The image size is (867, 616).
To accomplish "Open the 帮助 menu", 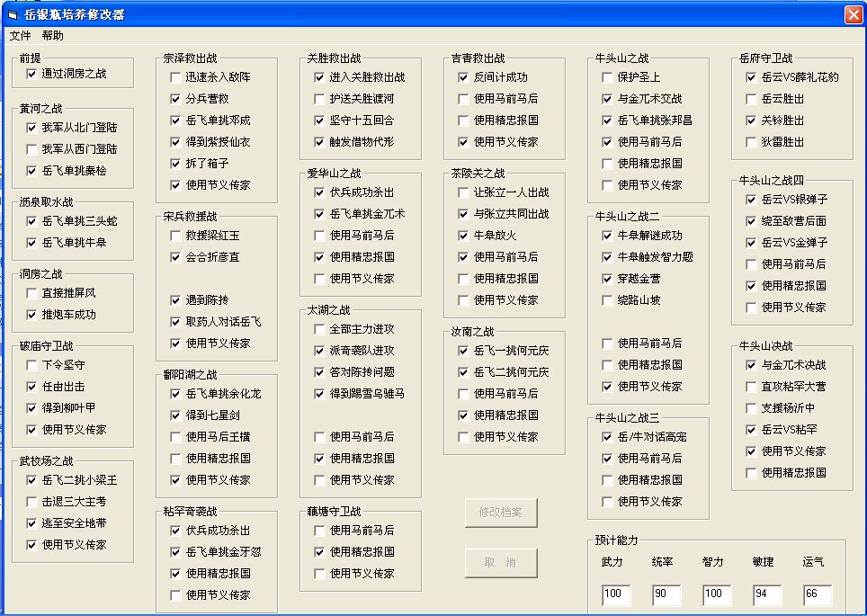I will click(x=52, y=36).
